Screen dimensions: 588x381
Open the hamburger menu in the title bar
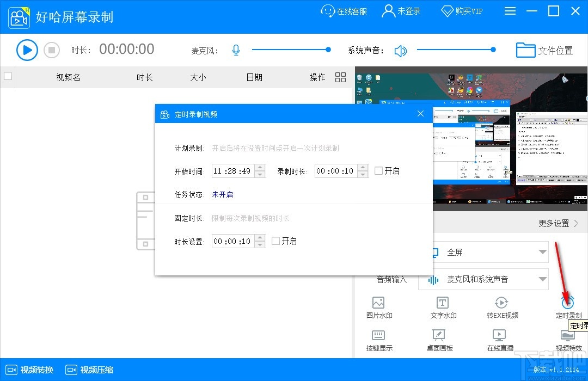(x=510, y=10)
